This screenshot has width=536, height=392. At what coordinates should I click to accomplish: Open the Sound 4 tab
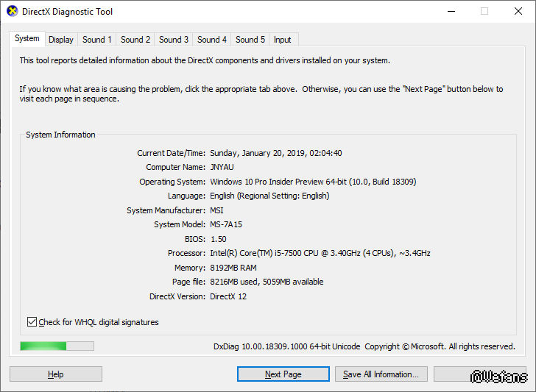pos(212,40)
